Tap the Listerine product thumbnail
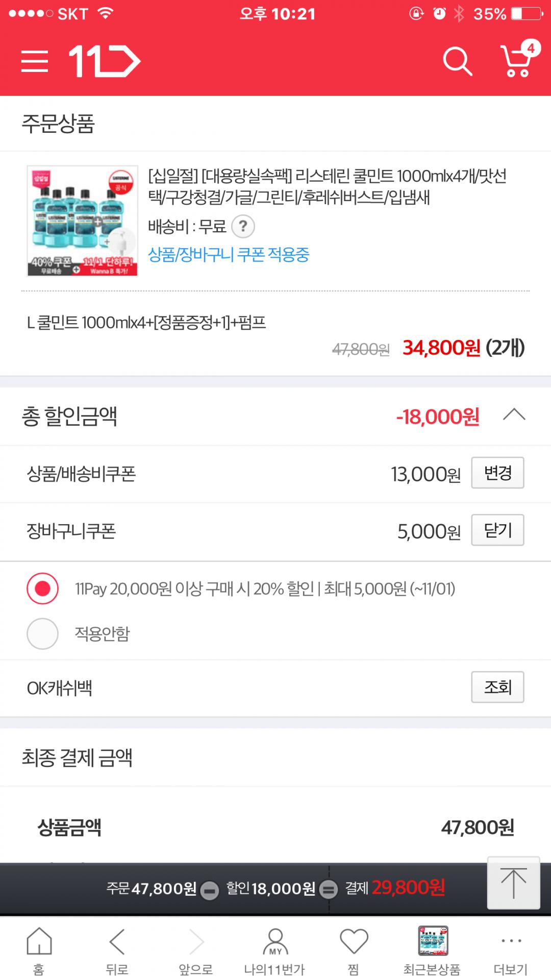The height and width of the screenshot is (980, 551). tap(82, 221)
